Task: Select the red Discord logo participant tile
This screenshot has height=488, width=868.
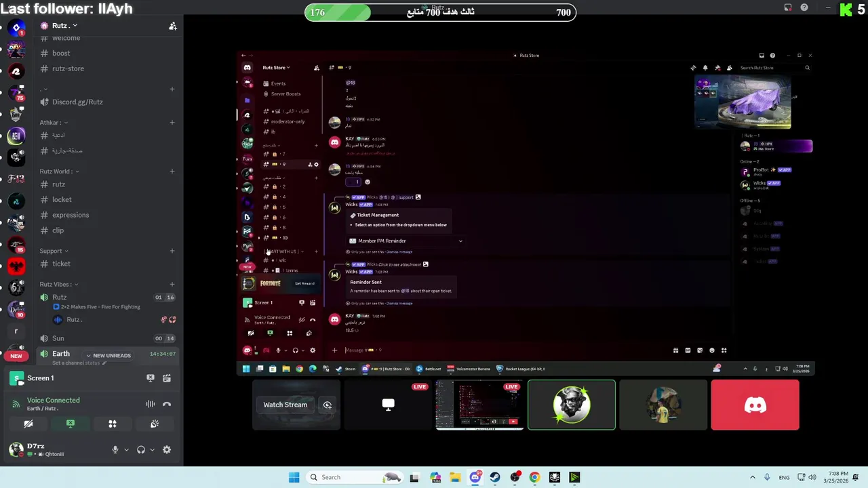Action: (x=755, y=405)
